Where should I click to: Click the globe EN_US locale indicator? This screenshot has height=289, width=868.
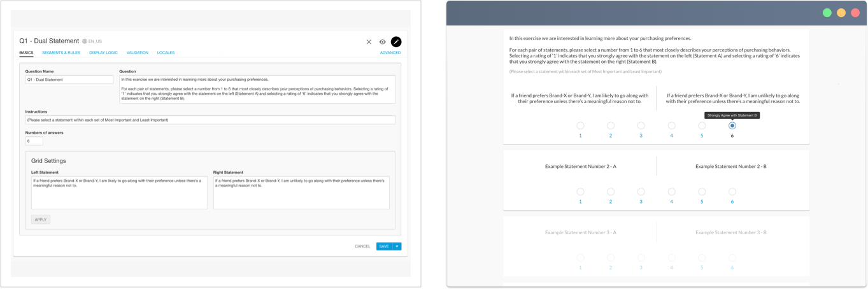92,41
